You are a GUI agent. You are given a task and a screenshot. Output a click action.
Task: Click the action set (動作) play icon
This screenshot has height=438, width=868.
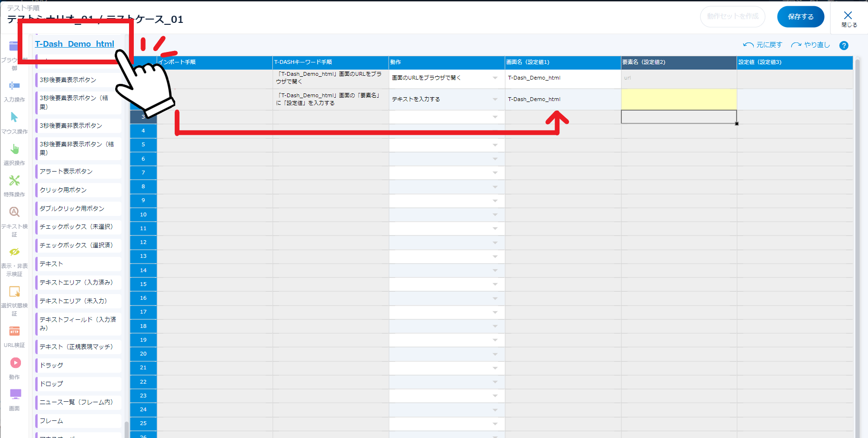coord(15,363)
